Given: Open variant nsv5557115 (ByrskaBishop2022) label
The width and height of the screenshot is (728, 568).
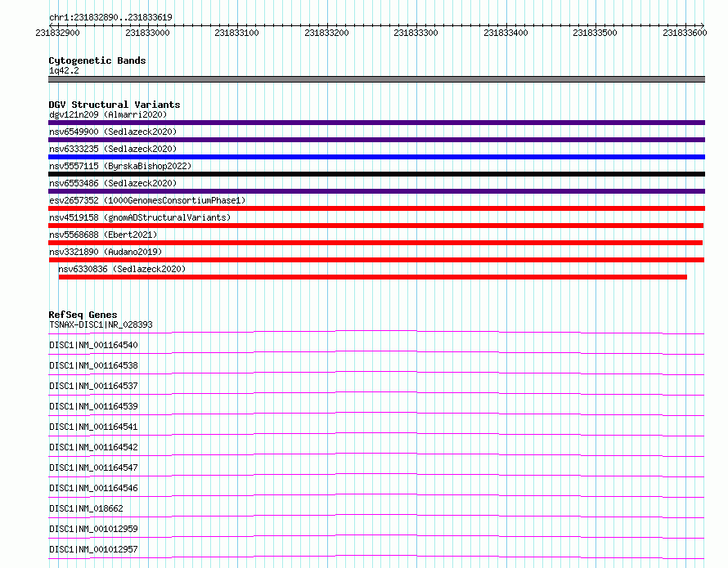Looking at the screenshot, I should click(x=120, y=166).
